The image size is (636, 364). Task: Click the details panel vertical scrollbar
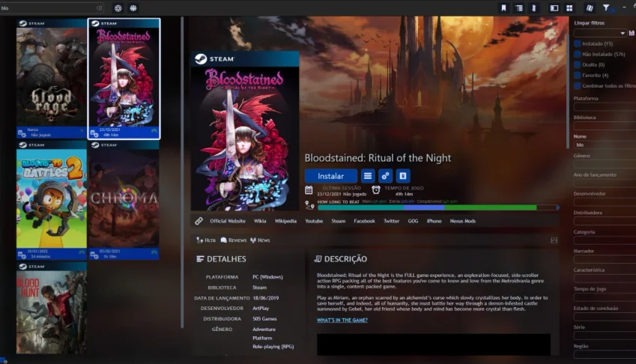click(569, 83)
